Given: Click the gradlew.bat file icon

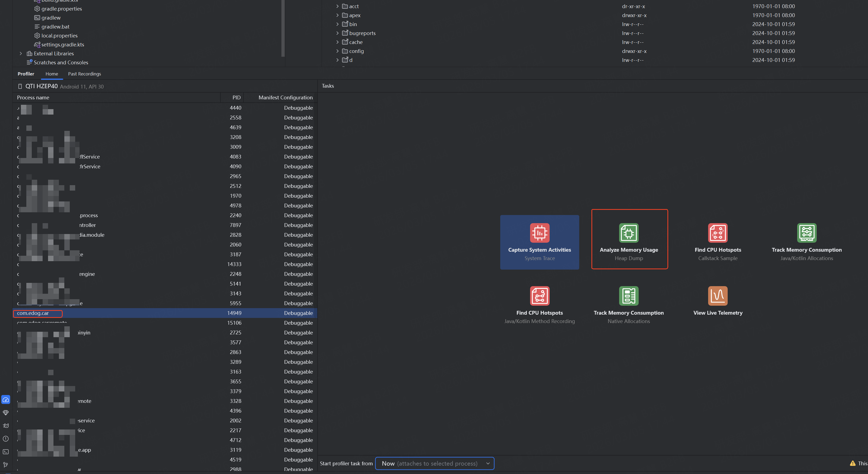Looking at the screenshot, I should pyautogui.click(x=37, y=27).
